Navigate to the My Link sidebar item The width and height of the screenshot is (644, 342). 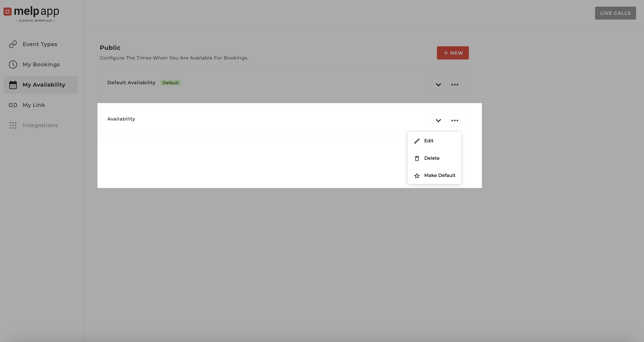pyautogui.click(x=33, y=105)
